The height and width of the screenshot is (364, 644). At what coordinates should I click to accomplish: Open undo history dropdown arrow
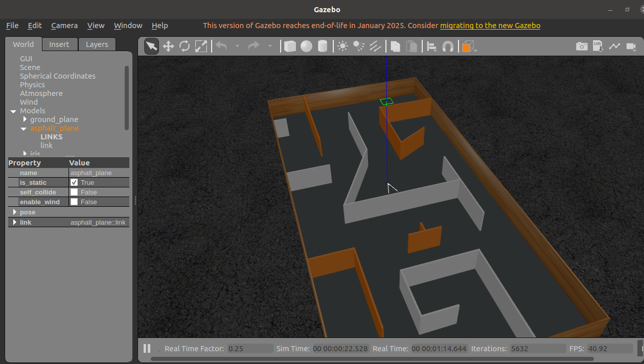(237, 46)
